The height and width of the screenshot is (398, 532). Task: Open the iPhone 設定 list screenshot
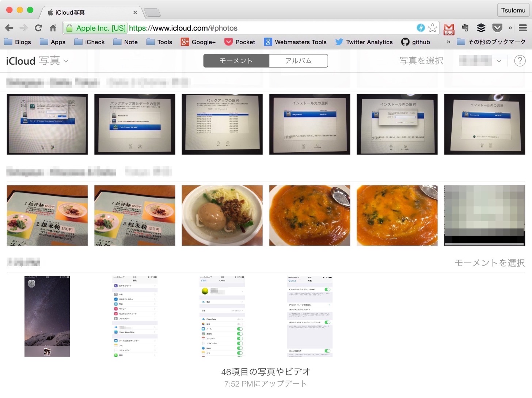tap(135, 316)
